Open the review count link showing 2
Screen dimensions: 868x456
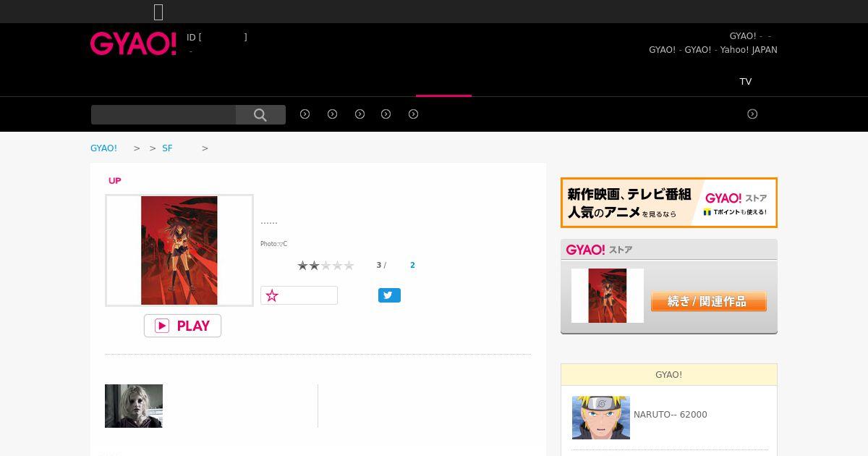click(412, 265)
